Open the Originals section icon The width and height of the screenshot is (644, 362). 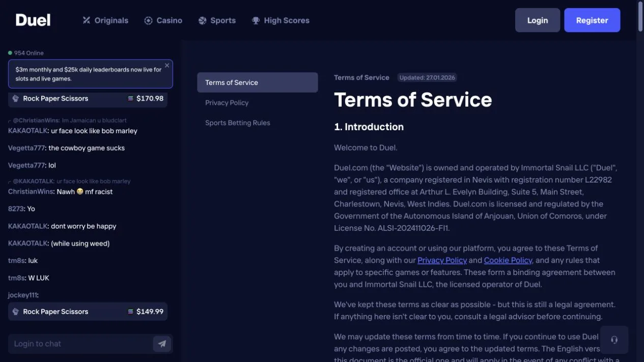pos(87,20)
